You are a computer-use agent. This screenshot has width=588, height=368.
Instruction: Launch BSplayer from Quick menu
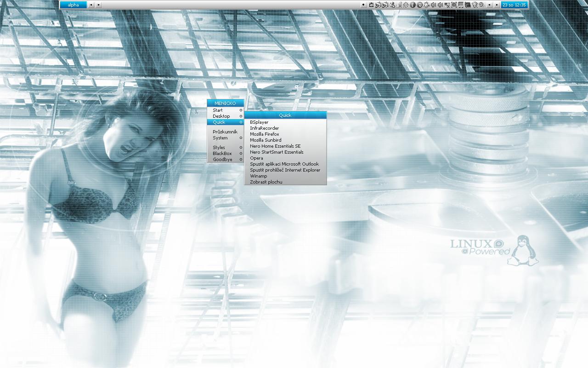point(285,122)
